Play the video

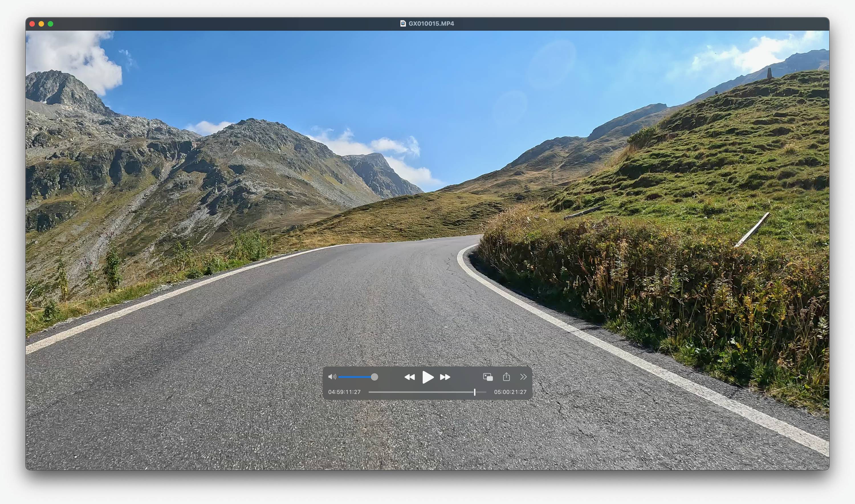point(428,377)
